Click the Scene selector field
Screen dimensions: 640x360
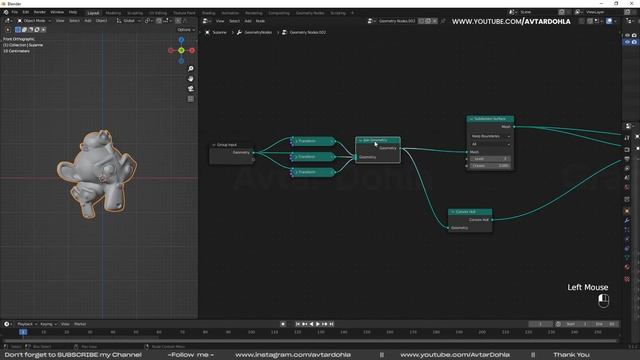point(537,12)
